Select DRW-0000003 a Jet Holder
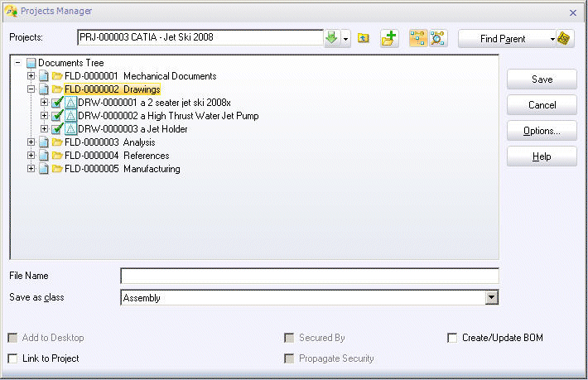 pyautogui.click(x=133, y=129)
